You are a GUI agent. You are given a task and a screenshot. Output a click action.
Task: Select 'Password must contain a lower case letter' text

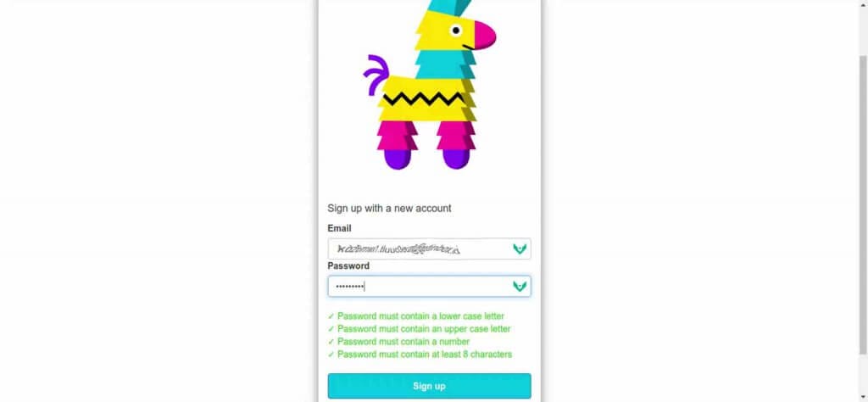click(420, 316)
